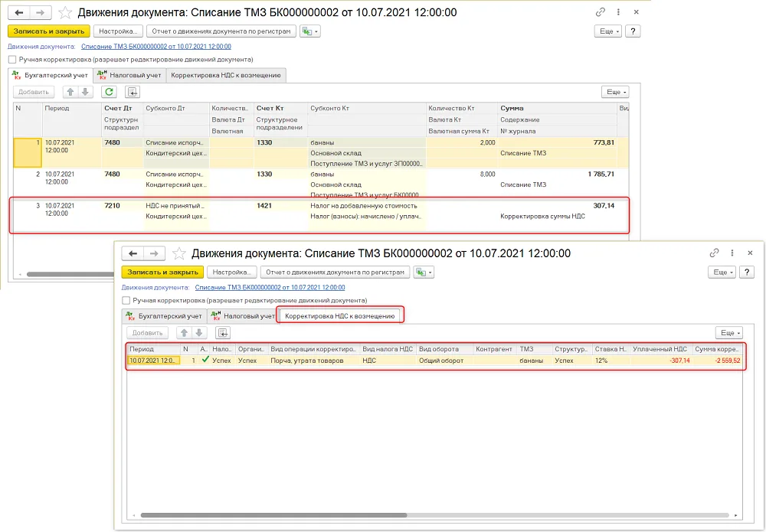The image size is (766, 532).
Task: Click the Счет Дт cell 7210
Action: click(x=123, y=205)
